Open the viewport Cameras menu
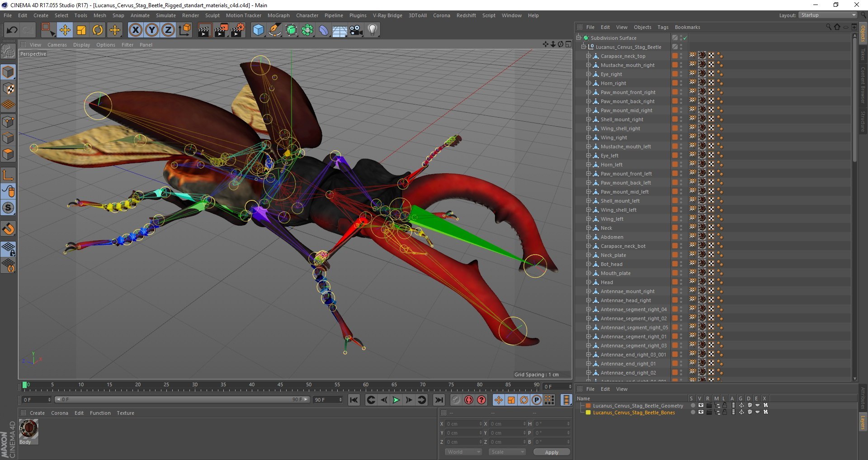This screenshot has width=868, height=460. 57,45
